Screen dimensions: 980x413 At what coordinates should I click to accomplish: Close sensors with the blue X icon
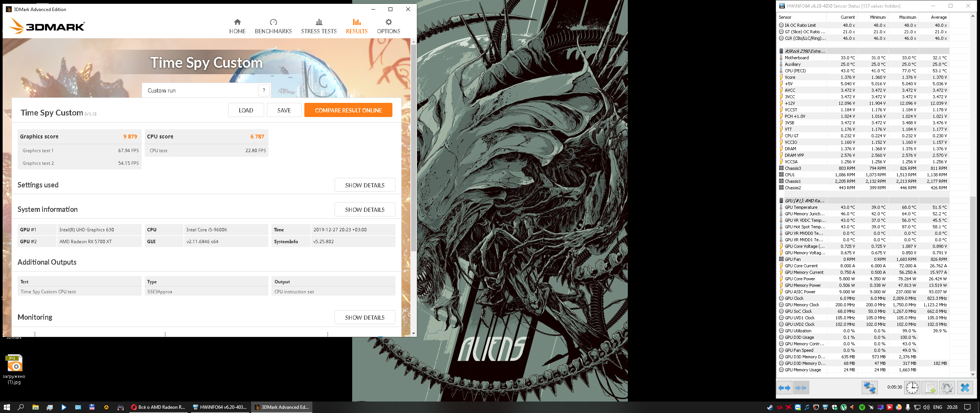click(965, 388)
